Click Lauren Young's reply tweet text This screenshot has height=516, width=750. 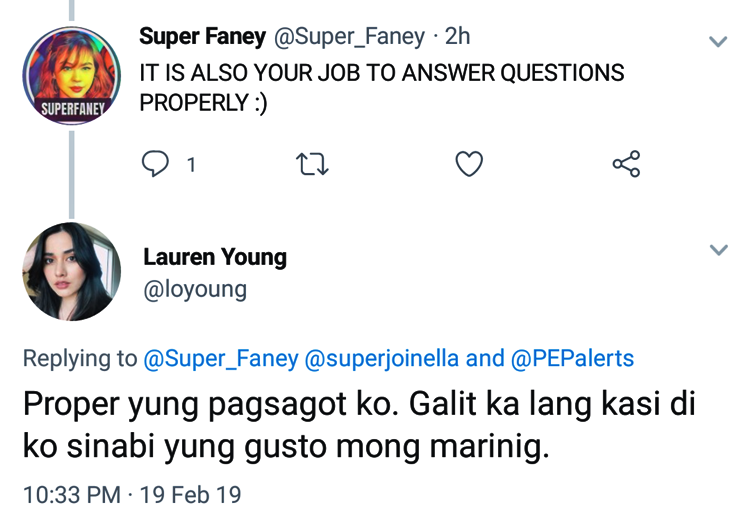(x=360, y=425)
